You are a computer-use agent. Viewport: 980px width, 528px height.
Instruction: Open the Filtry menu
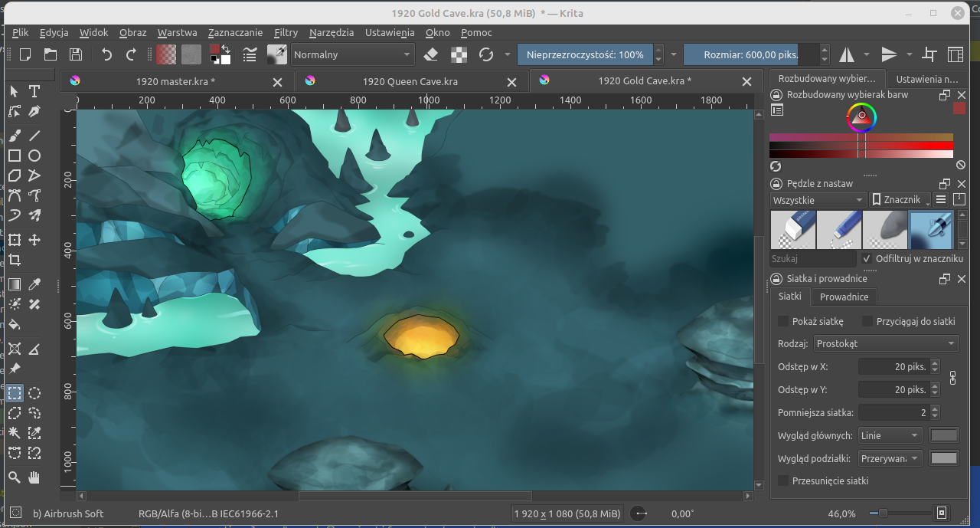pos(286,33)
